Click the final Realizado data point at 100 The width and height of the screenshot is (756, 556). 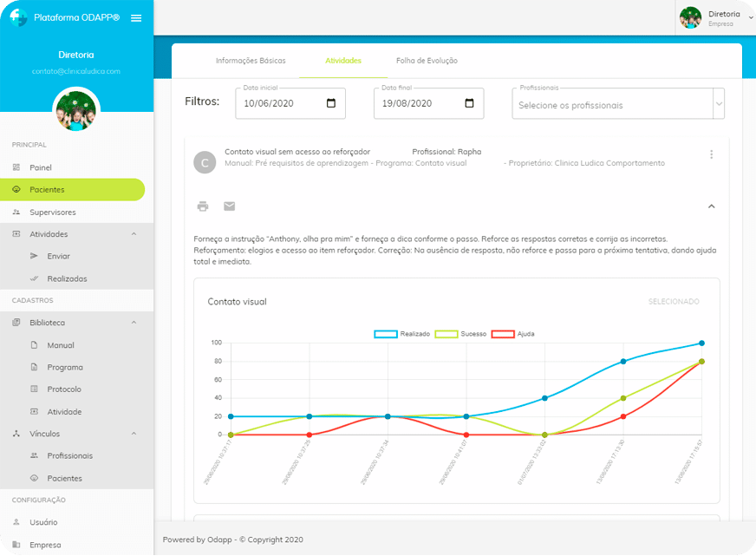pos(701,343)
